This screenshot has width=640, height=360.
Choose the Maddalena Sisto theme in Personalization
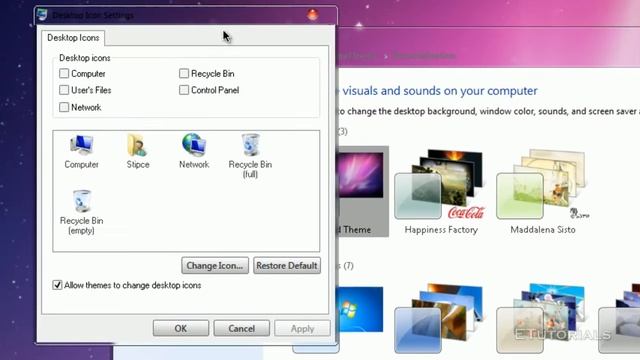point(543,192)
